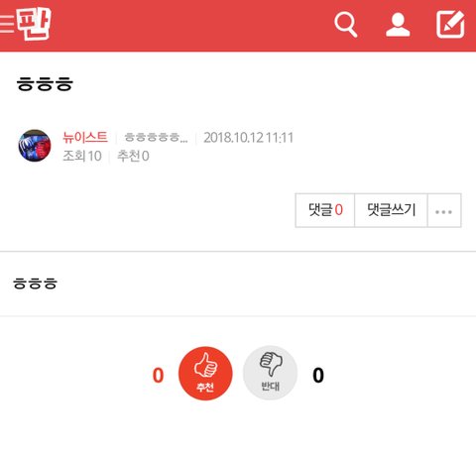Click the author's round avatar thumbnail
The image size is (476, 459).
tap(35, 146)
